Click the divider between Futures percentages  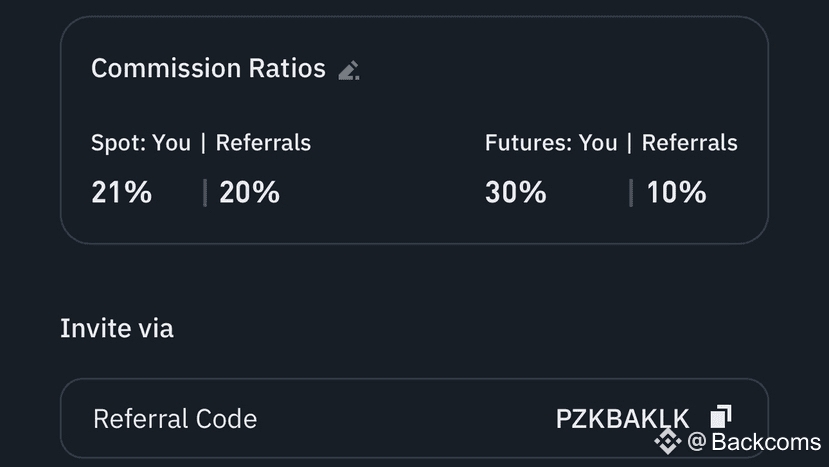coord(631,192)
